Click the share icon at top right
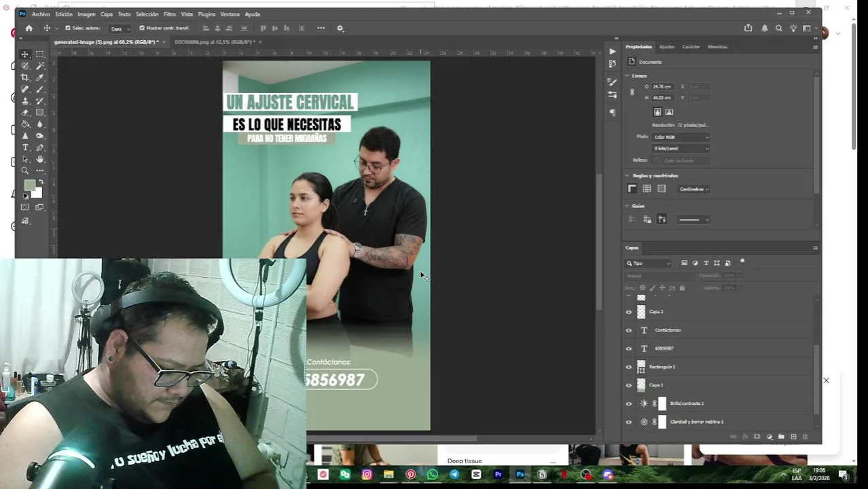Viewport: 868px width, 489px height. point(748,28)
